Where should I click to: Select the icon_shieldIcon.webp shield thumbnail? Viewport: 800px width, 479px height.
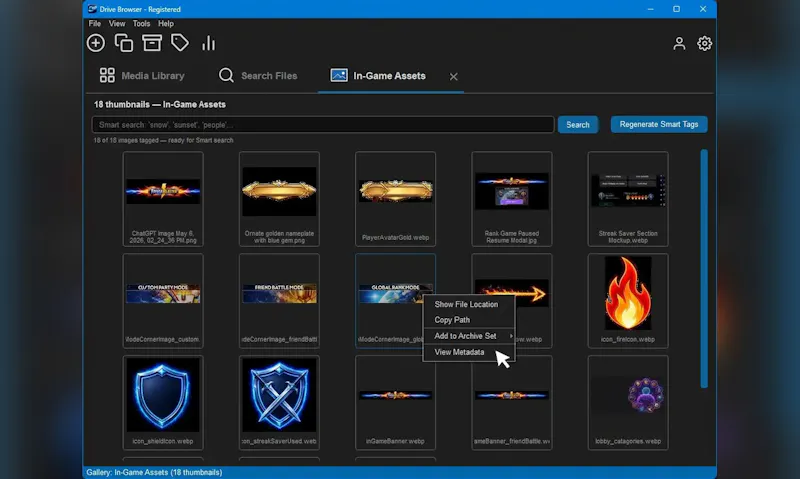163,402
